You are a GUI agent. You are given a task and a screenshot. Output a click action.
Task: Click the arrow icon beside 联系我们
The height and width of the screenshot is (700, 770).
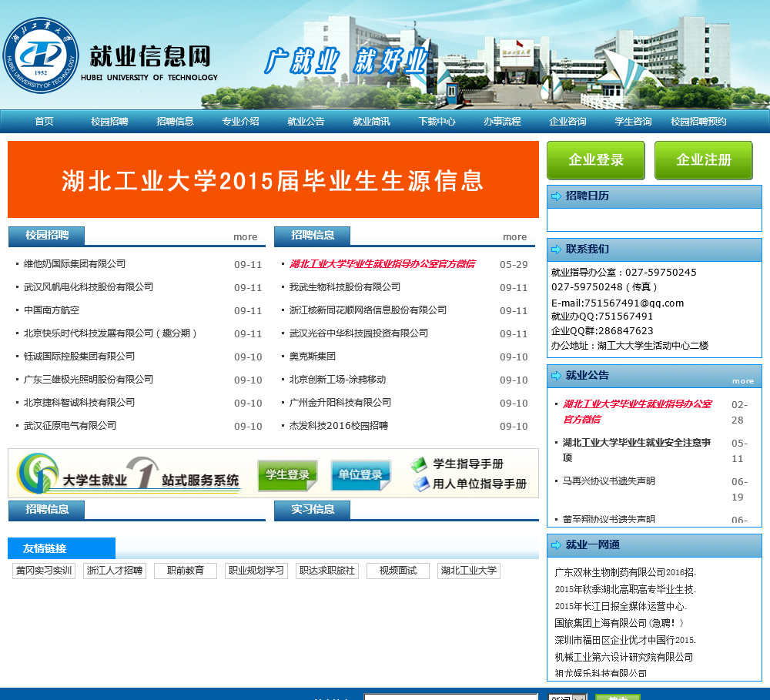556,250
